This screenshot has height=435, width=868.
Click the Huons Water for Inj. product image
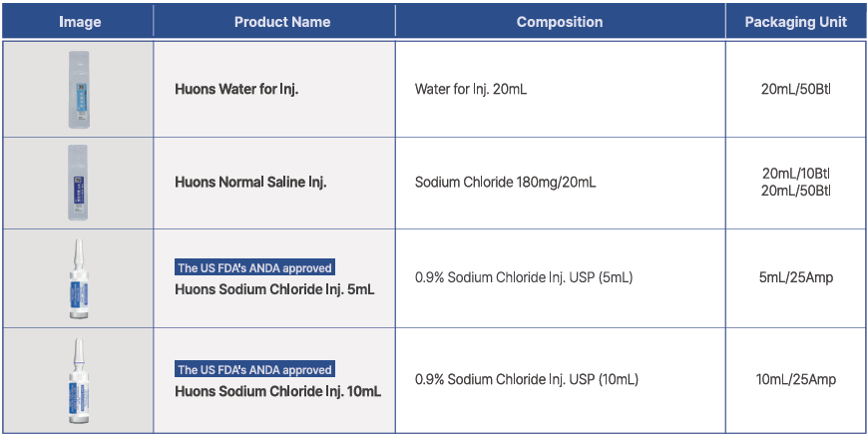79,90
